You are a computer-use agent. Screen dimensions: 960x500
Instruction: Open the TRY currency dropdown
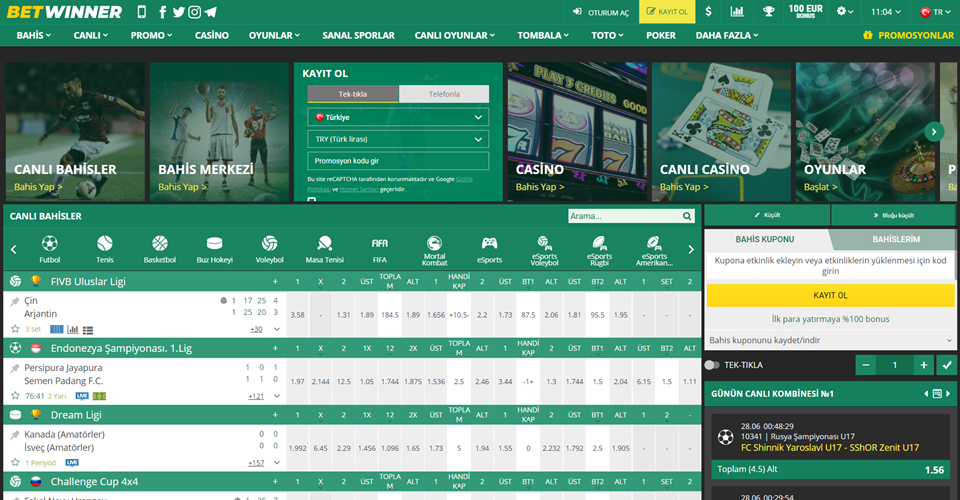(x=398, y=139)
